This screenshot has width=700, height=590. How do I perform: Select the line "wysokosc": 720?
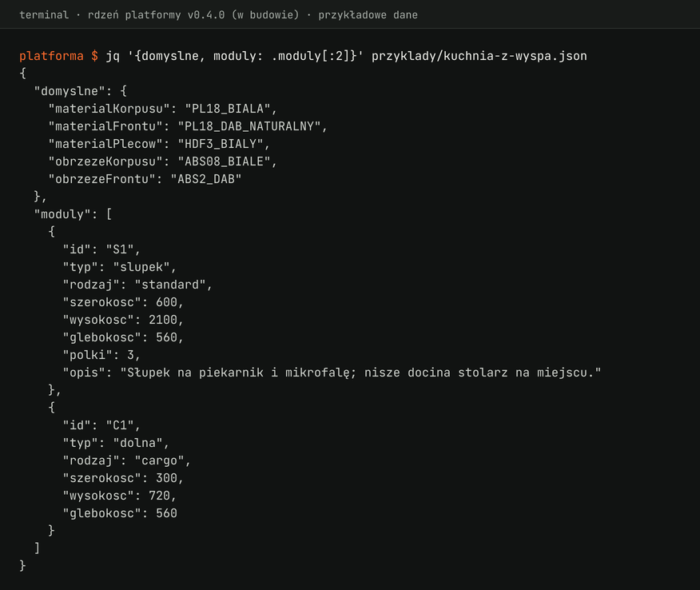tap(119, 496)
